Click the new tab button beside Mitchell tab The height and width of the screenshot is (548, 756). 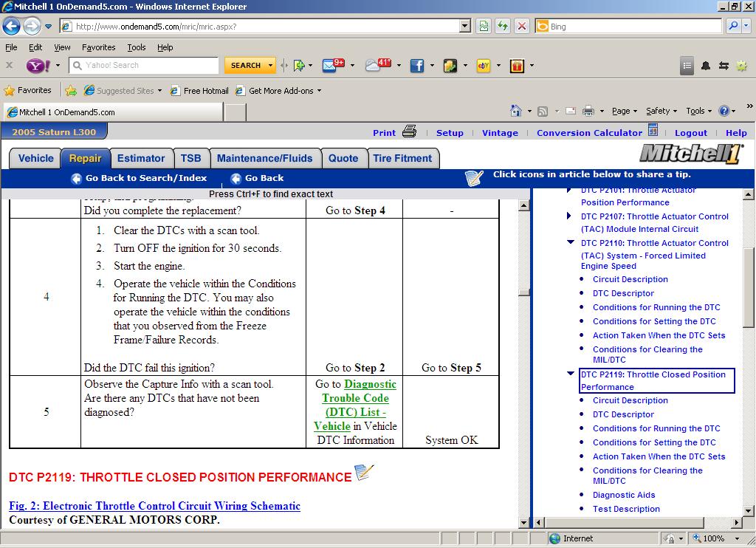tap(236, 112)
